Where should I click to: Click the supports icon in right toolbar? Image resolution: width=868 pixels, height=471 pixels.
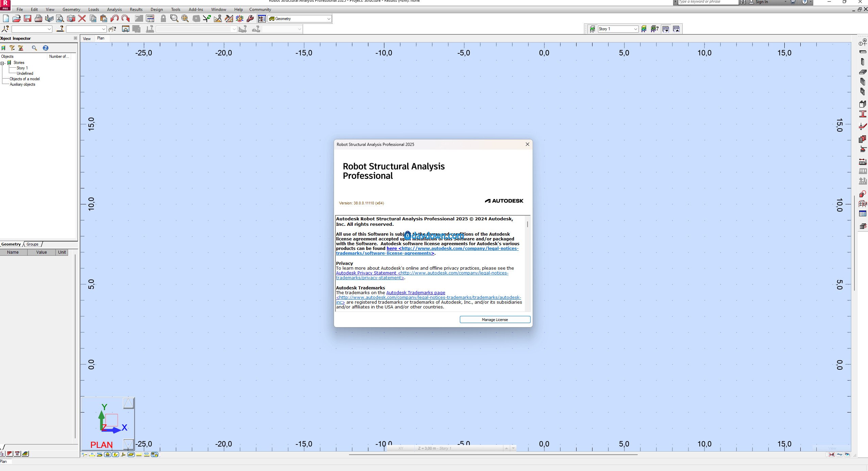click(863, 149)
